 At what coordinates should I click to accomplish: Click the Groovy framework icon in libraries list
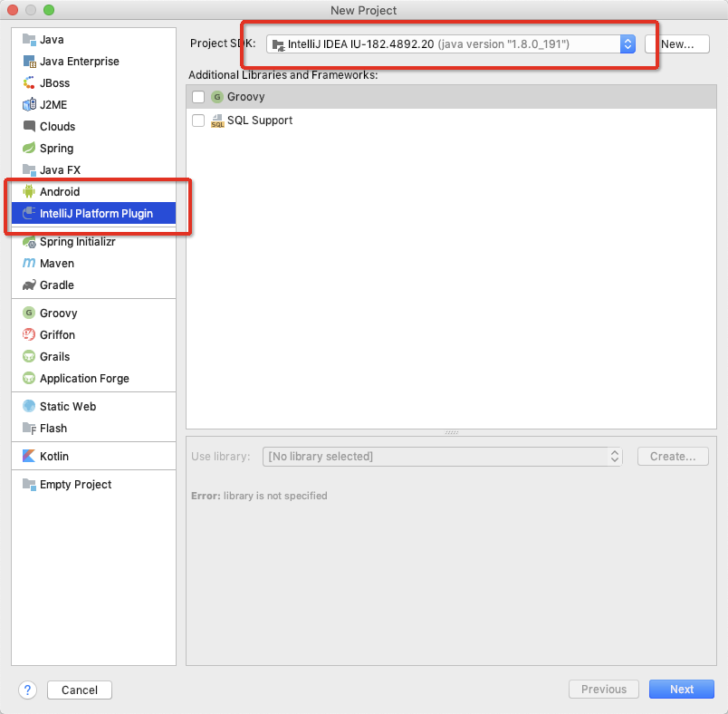[216, 97]
